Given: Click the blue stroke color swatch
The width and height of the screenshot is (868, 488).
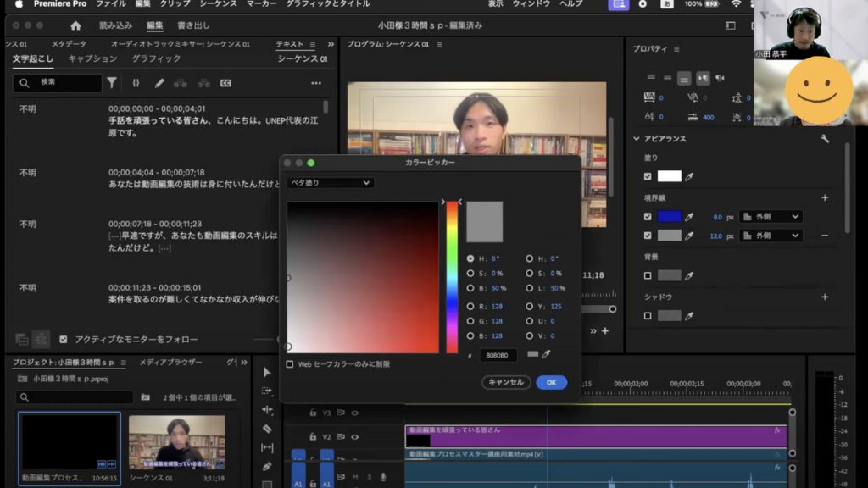Looking at the screenshot, I should click(670, 217).
